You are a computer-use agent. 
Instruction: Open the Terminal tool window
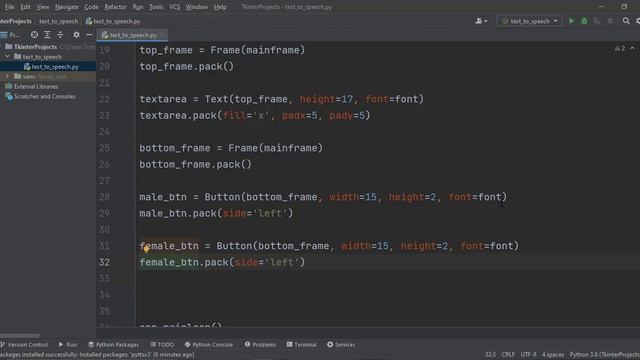click(x=302, y=345)
